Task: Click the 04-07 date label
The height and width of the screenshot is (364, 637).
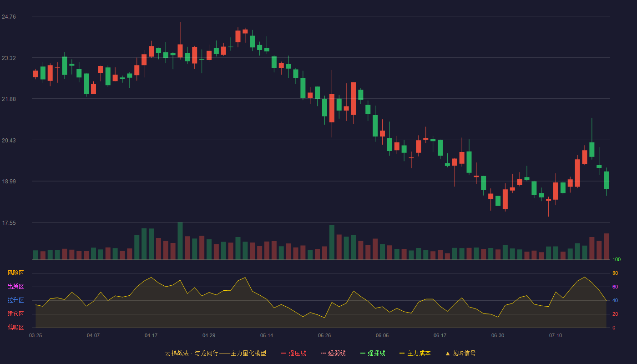Action: tap(93, 335)
